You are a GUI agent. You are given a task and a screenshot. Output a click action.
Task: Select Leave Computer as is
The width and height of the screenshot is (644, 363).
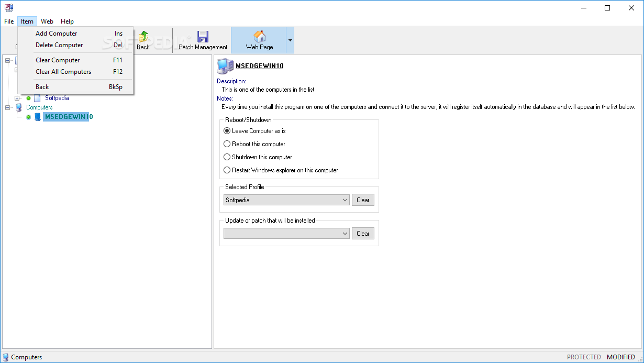point(254,131)
